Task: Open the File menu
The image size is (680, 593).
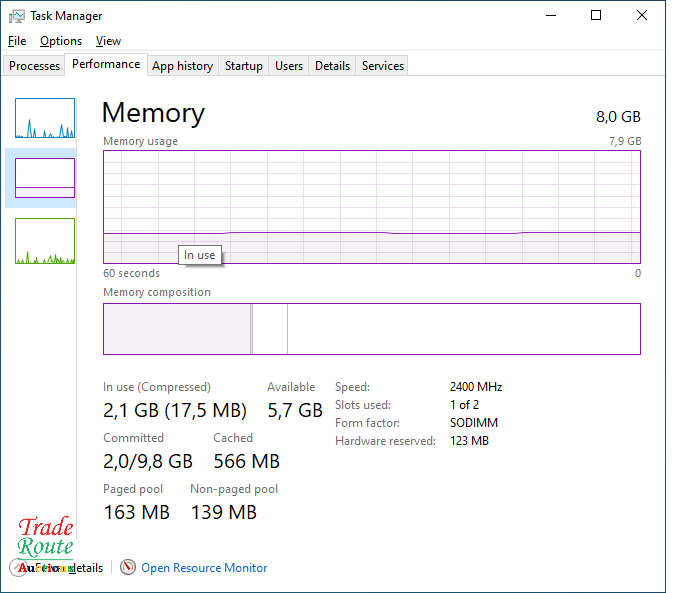Action: [x=17, y=41]
